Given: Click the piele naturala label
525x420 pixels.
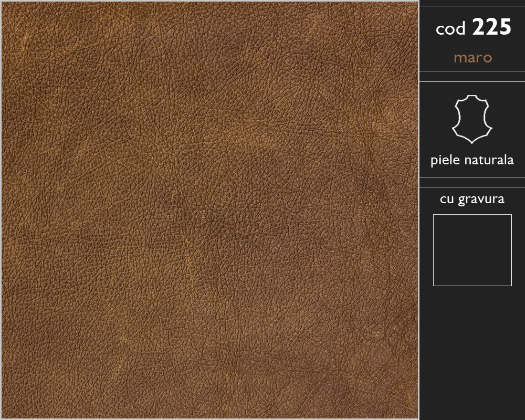Looking at the screenshot, I should coord(472,160).
